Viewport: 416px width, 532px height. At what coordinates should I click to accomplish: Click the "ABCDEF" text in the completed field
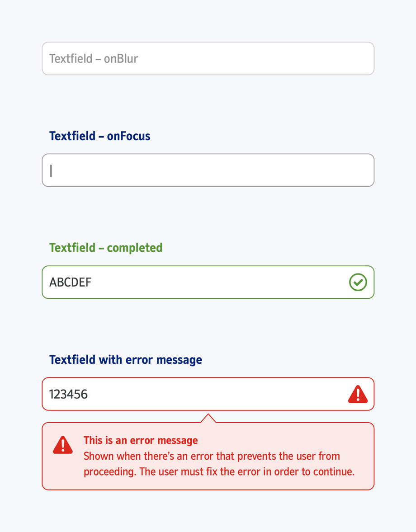point(70,282)
